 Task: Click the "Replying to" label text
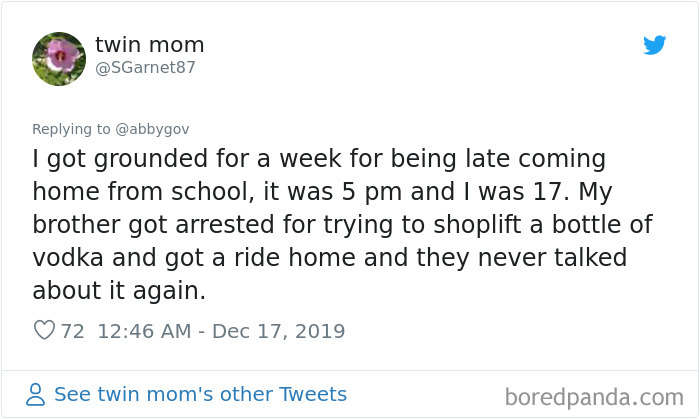tap(71, 128)
